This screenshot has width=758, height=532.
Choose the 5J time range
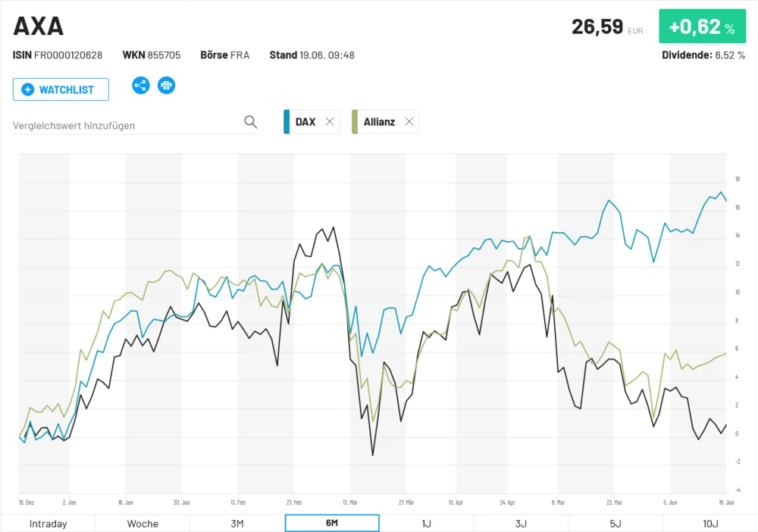coord(615,524)
